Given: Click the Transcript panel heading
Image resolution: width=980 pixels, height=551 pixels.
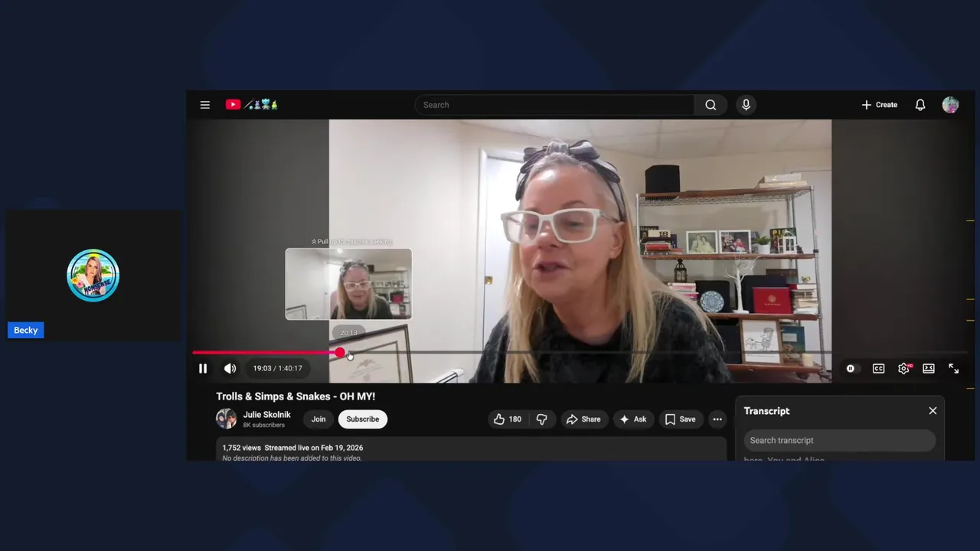Looking at the screenshot, I should click(766, 411).
